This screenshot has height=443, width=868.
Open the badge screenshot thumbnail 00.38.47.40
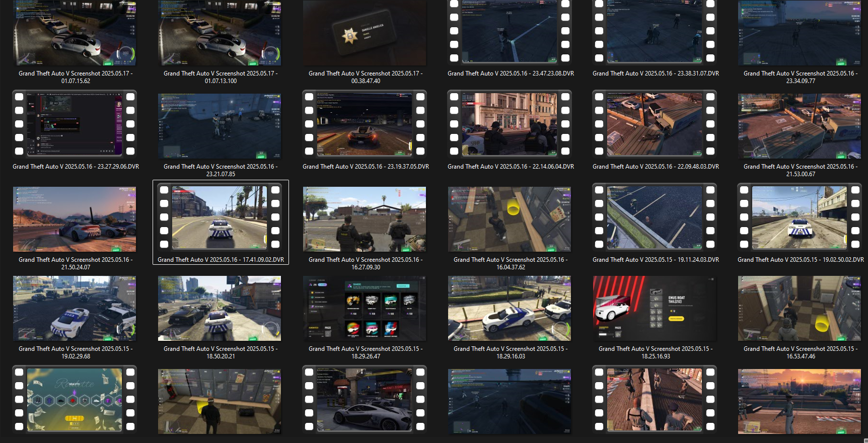[x=365, y=33]
